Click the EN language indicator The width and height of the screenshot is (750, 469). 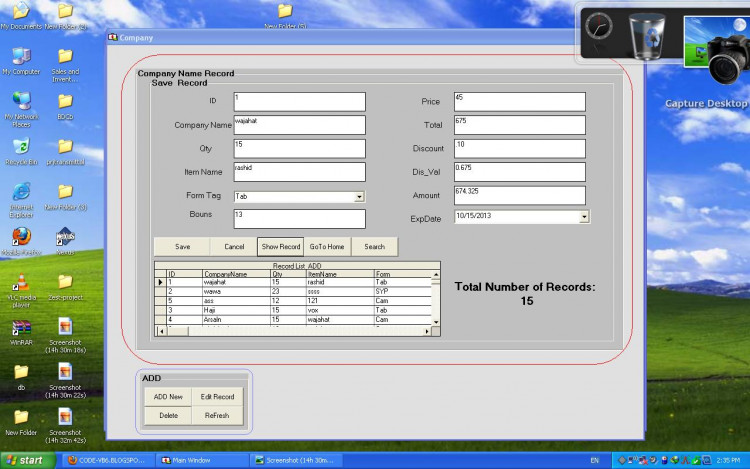(x=595, y=460)
